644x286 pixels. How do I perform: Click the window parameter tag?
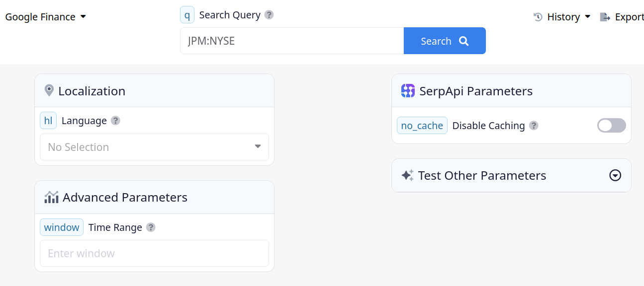[62, 227]
